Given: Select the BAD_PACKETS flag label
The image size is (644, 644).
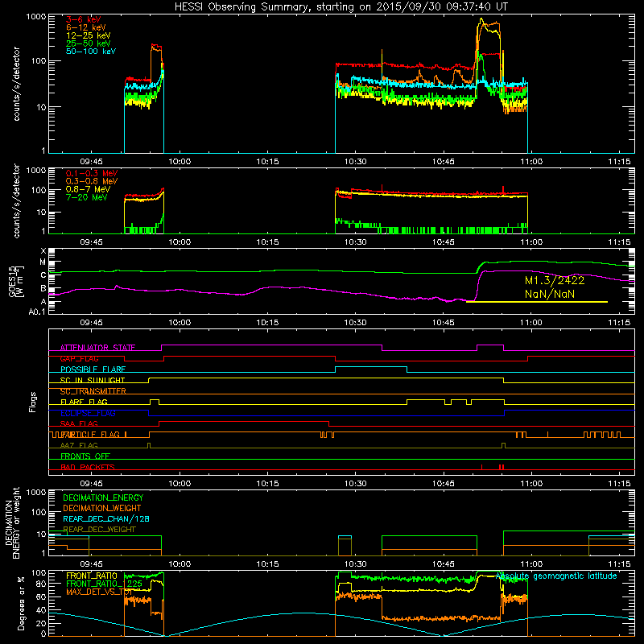Looking at the screenshot, I should [x=88, y=467].
